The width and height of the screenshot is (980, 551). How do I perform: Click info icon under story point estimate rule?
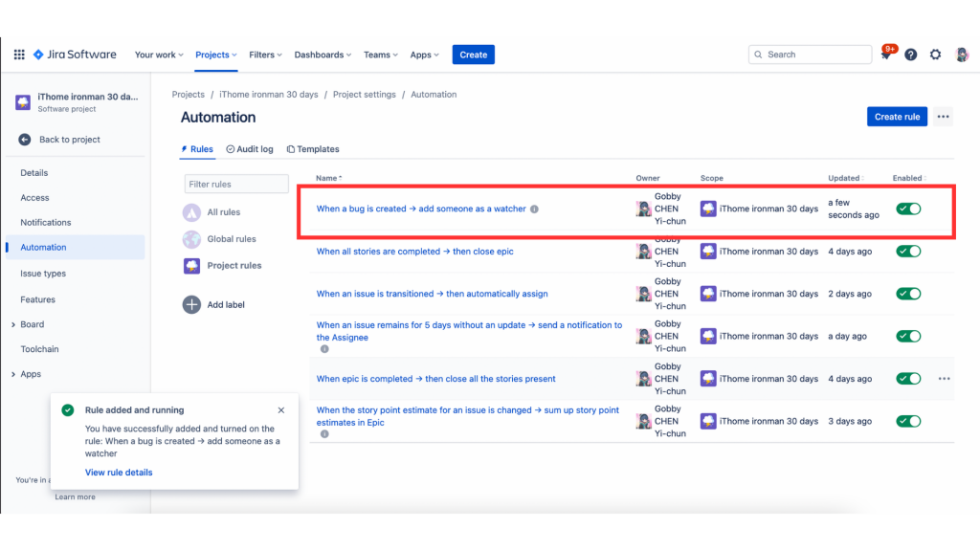click(324, 434)
